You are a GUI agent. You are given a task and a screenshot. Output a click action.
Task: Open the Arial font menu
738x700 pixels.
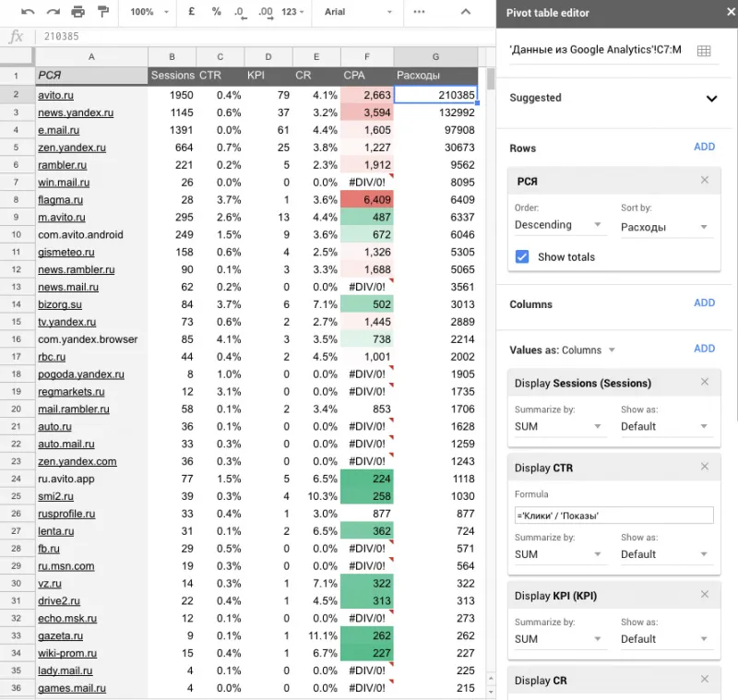(359, 12)
